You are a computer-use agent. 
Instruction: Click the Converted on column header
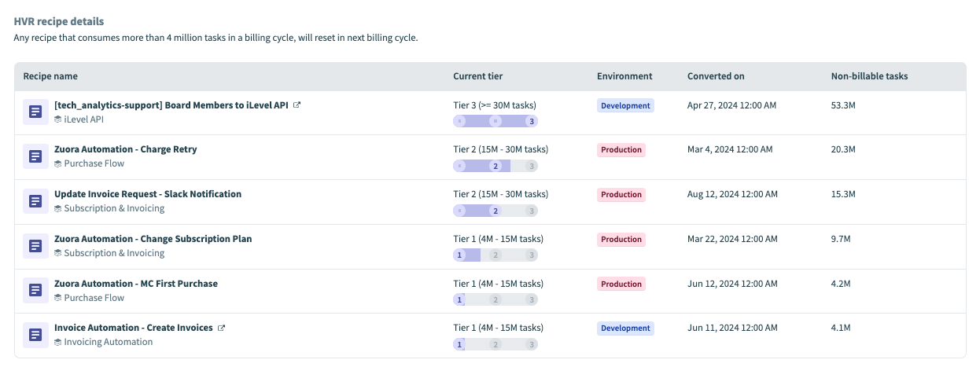coord(716,76)
